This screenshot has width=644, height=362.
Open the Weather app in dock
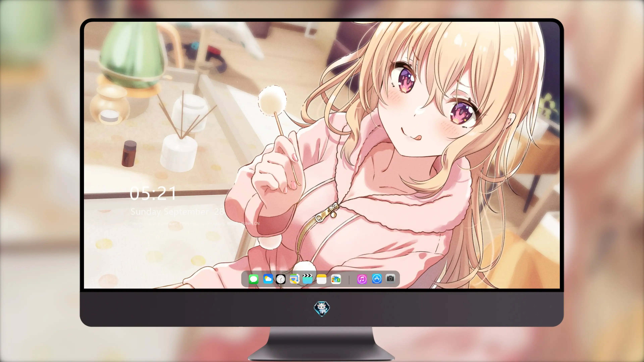point(268,279)
